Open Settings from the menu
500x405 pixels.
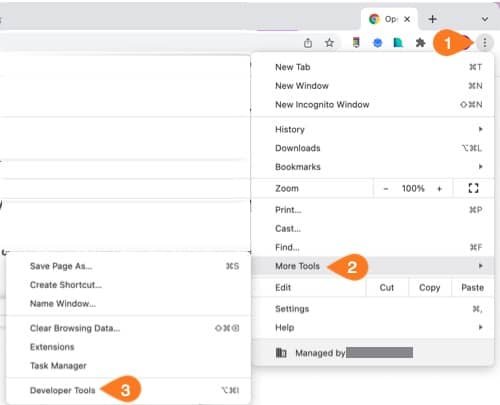coord(373,309)
